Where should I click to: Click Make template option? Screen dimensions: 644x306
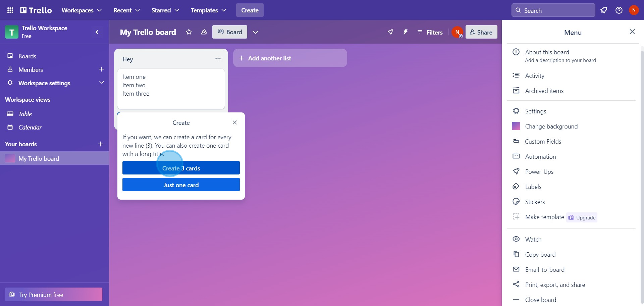544,217
